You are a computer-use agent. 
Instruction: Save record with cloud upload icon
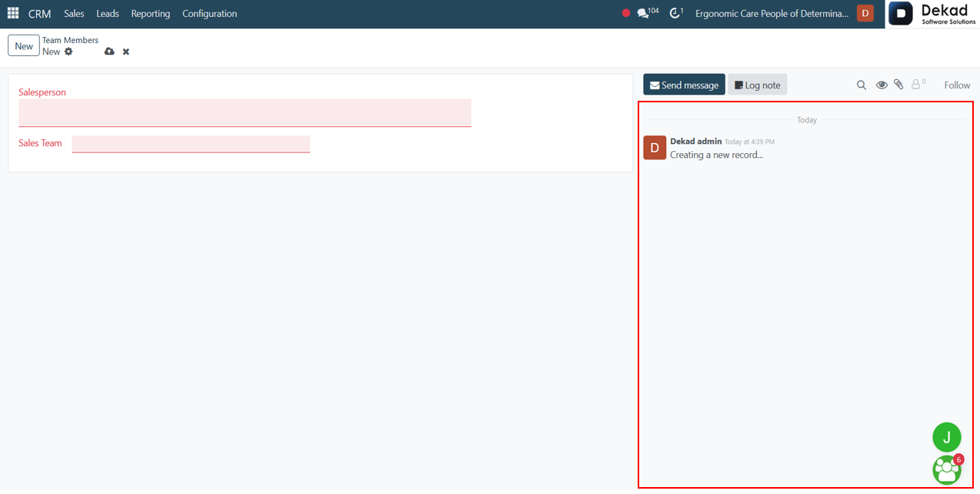(x=109, y=52)
